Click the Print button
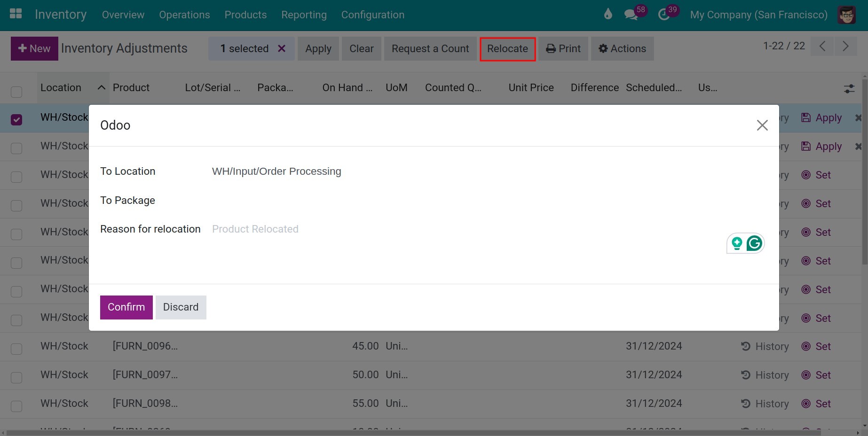 tap(563, 48)
